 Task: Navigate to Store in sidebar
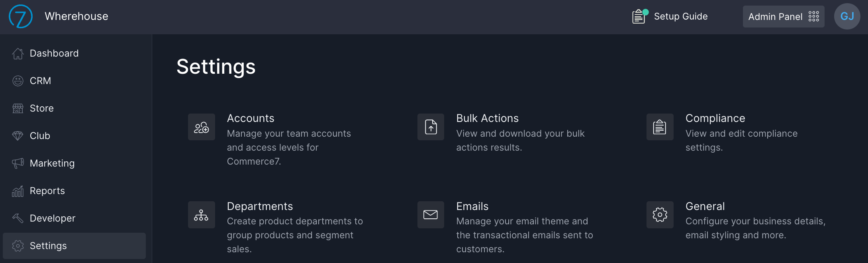(41, 108)
